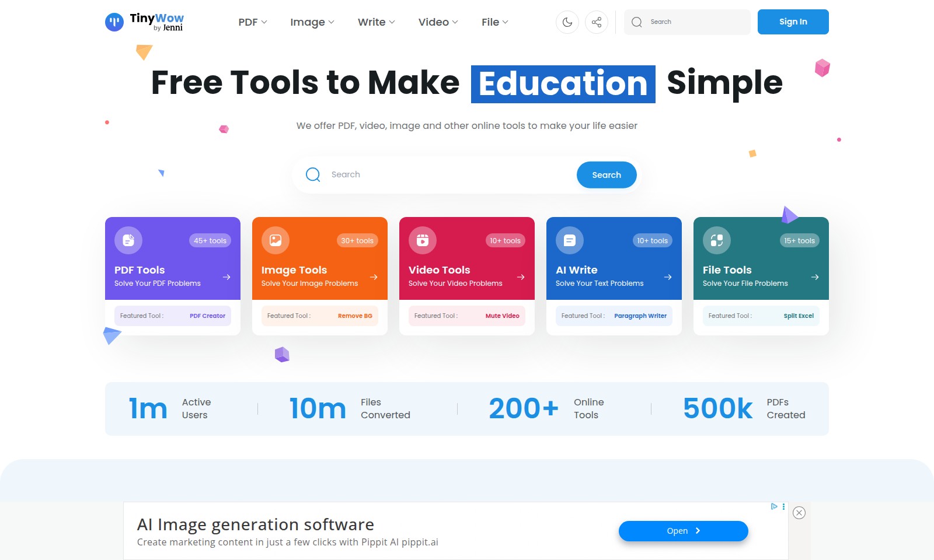Click 'Solve Your Text Problems' text

click(x=600, y=283)
